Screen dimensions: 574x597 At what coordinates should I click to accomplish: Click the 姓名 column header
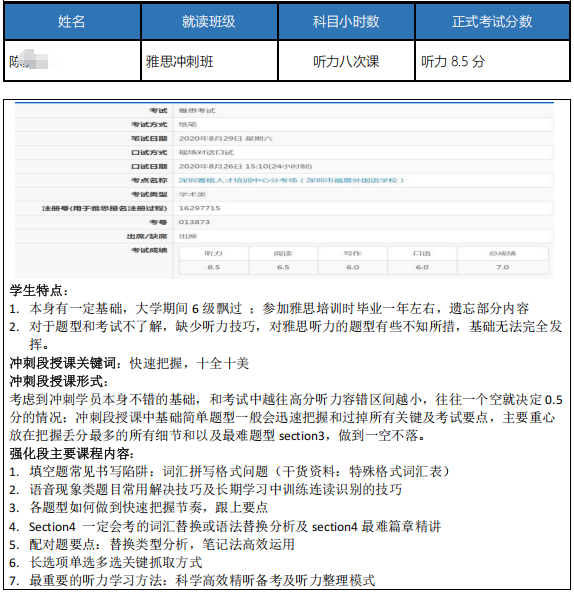[72, 21]
